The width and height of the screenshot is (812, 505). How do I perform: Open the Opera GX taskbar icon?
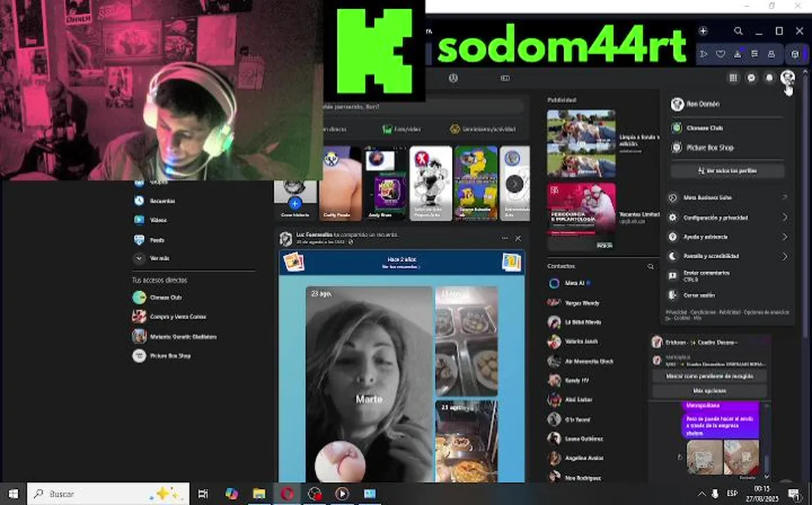(x=288, y=494)
